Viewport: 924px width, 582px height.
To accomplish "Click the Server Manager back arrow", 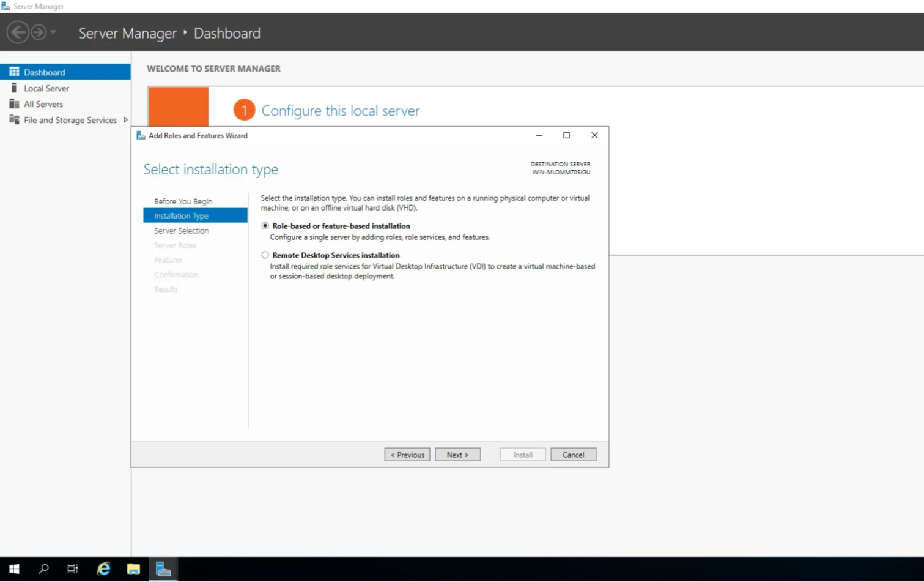I will point(18,32).
